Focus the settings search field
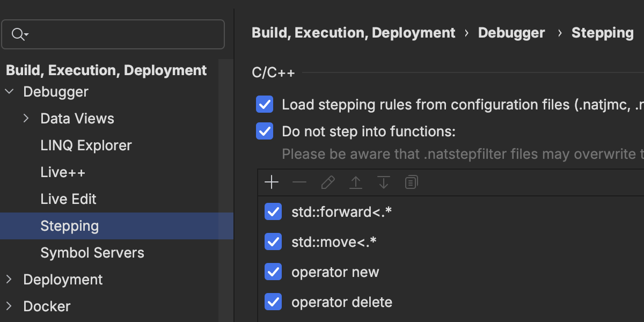 tap(123, 35)
